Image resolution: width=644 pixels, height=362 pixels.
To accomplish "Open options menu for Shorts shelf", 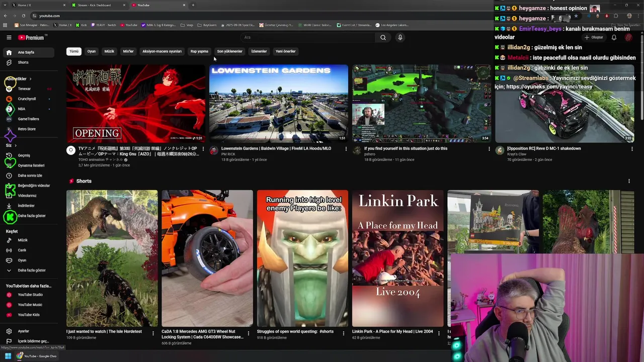I will 629,181.
